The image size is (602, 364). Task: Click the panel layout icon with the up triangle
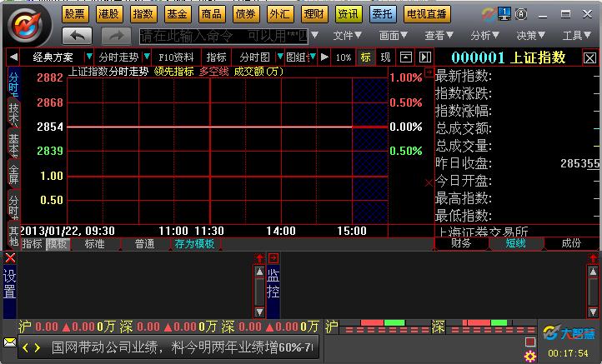(406, 57)
